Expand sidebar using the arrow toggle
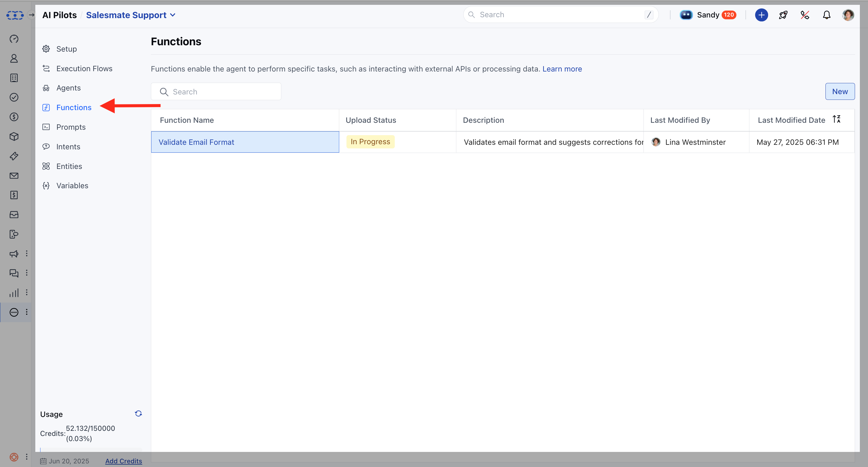Viewport: 868px width, 467px height. click(x=31, y=15)
